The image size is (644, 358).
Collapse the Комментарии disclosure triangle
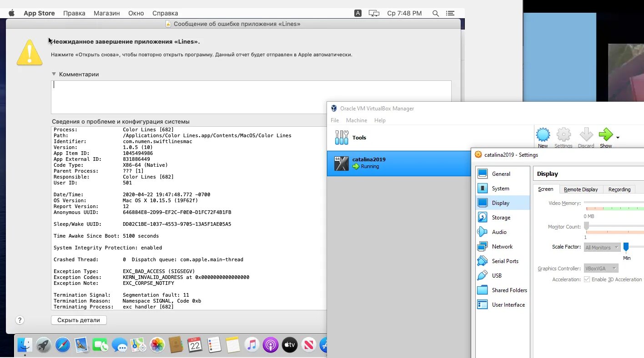54,74
